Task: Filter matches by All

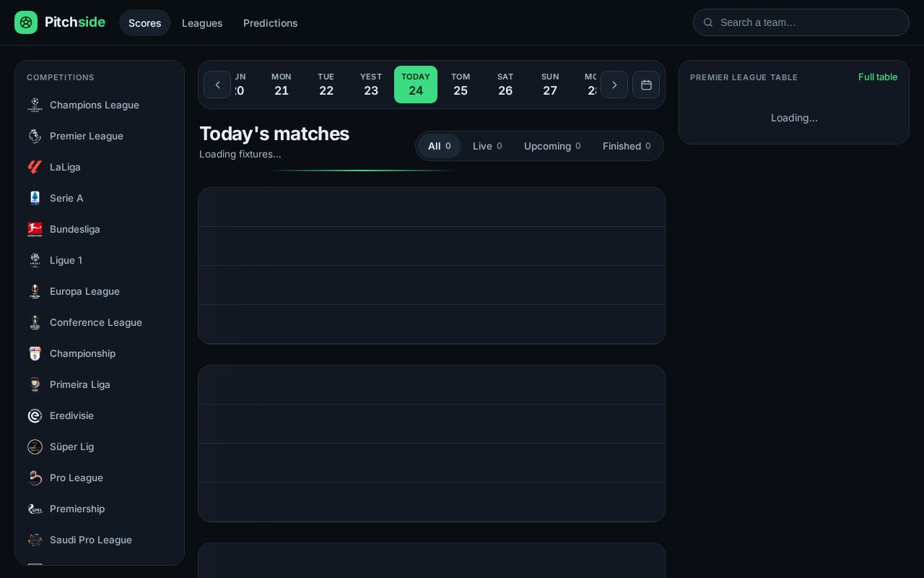Action: click(440, 146)
